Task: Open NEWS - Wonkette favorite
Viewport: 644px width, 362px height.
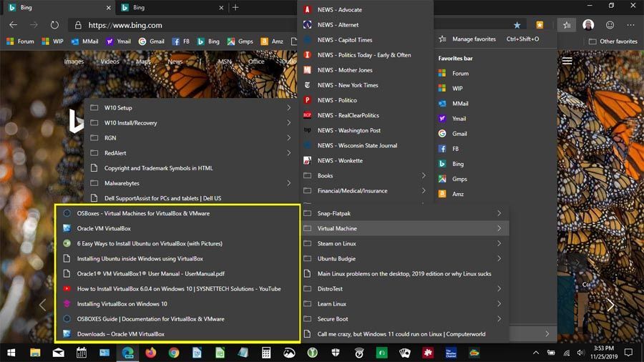Action: point(366,160)
